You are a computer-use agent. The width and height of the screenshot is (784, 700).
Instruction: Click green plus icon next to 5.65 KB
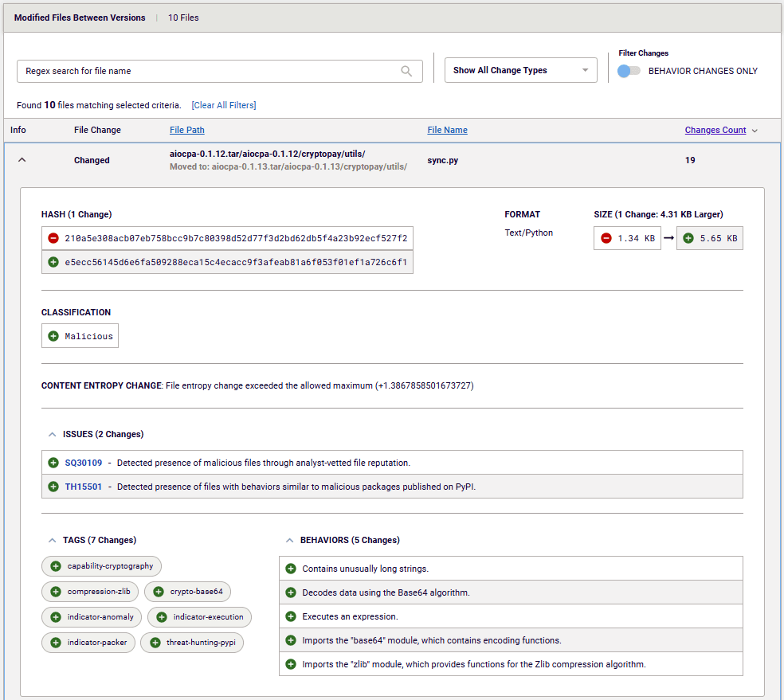(x=688, y=238)
